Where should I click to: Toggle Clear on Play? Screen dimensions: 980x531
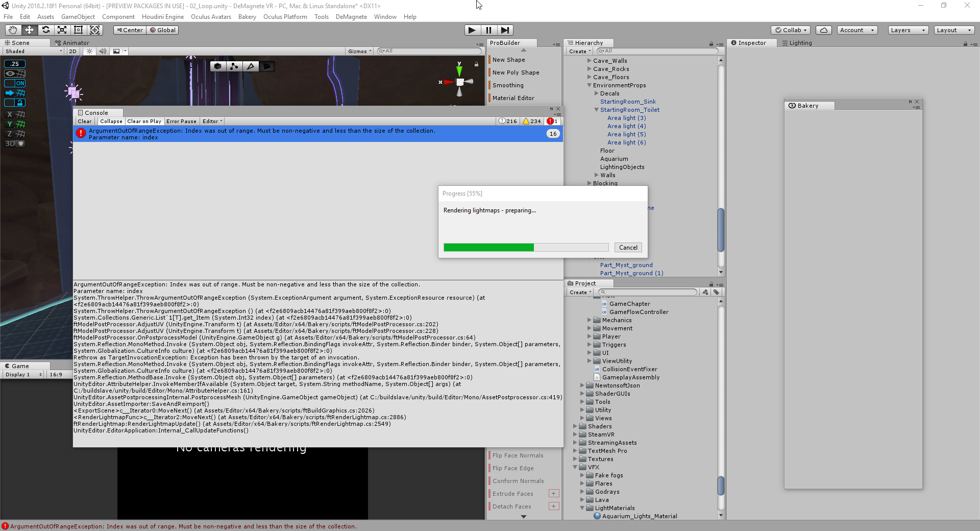coord(144,121)
